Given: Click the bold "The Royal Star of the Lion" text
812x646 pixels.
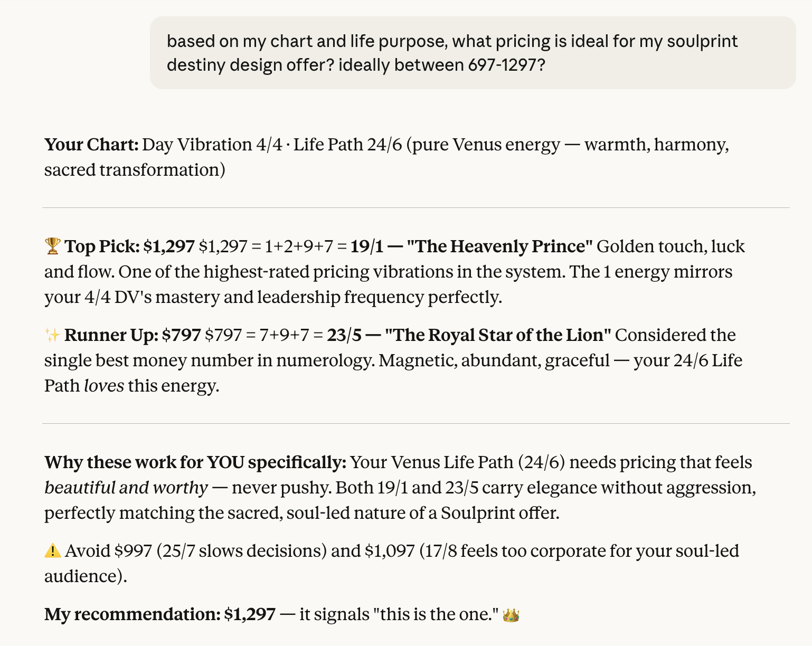Looking at the screenshot, I should pyautogui.click(x=497, y=335).
